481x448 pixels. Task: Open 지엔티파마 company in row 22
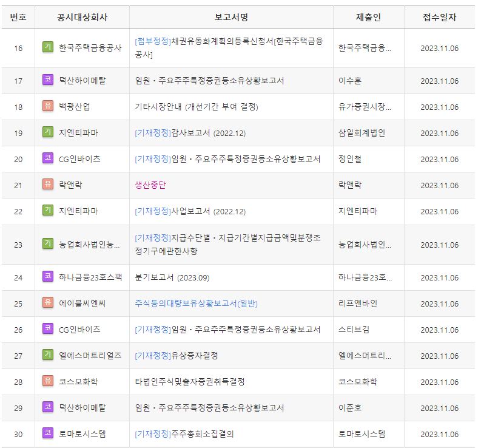[78, 211]
